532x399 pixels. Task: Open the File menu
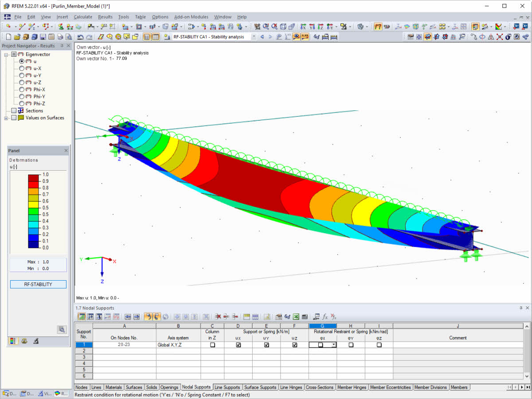point(18,17)
